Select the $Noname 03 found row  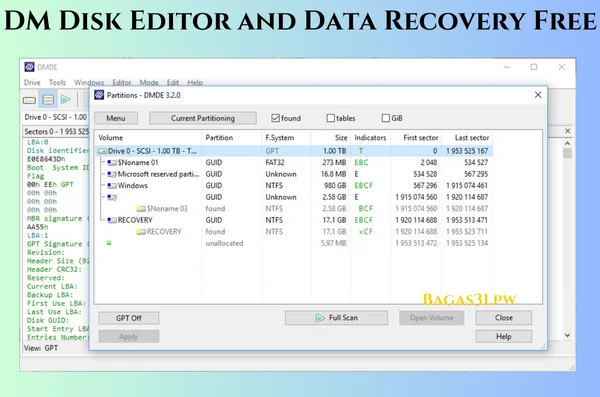(294, 209)
